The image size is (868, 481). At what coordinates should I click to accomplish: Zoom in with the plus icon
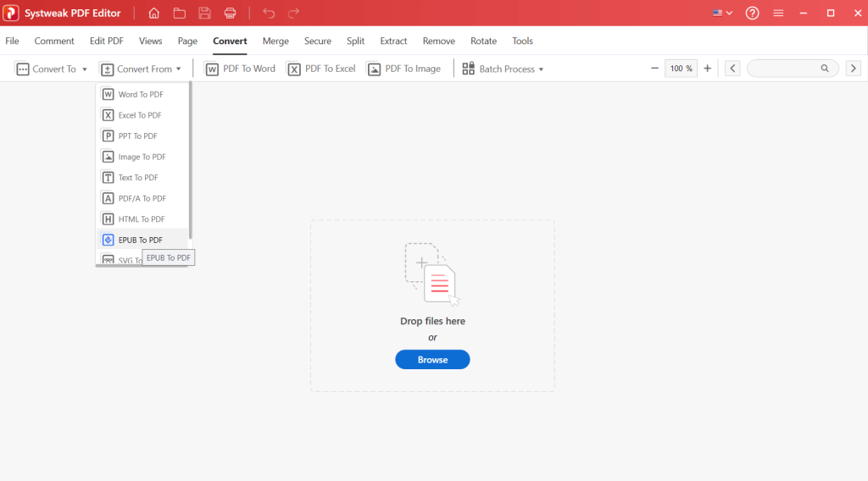click(708, 69)
